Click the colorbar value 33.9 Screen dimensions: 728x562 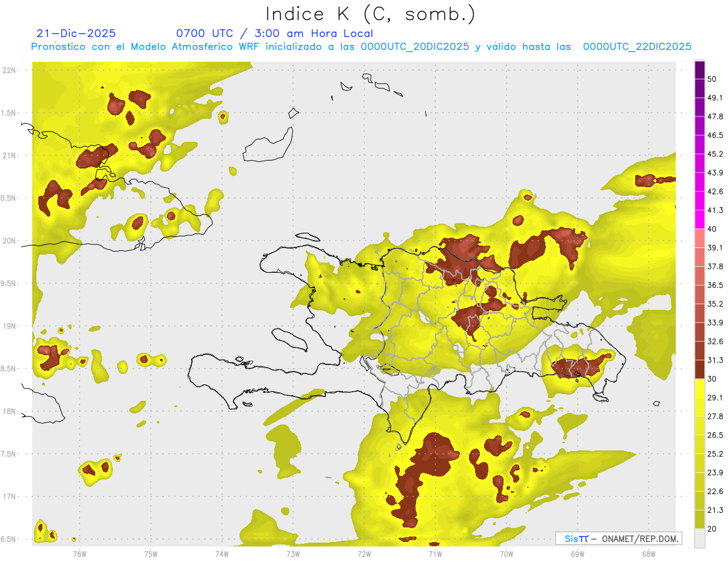point(715,323)
